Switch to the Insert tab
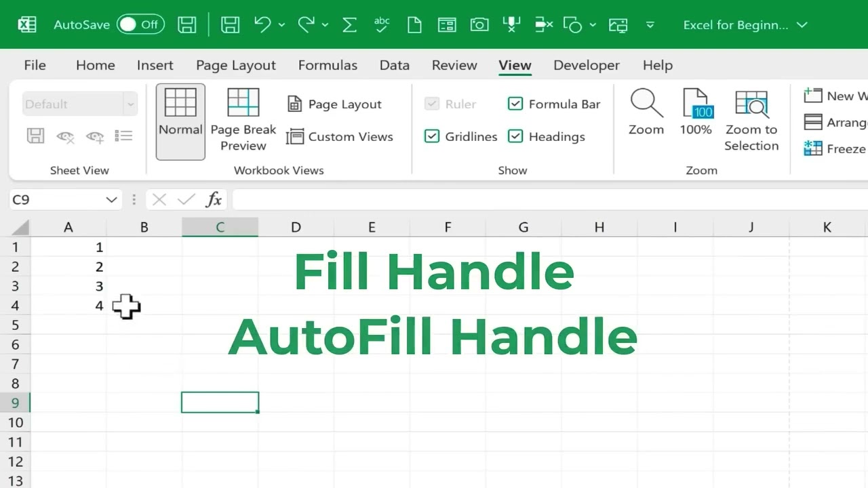 tap(155, 65)
